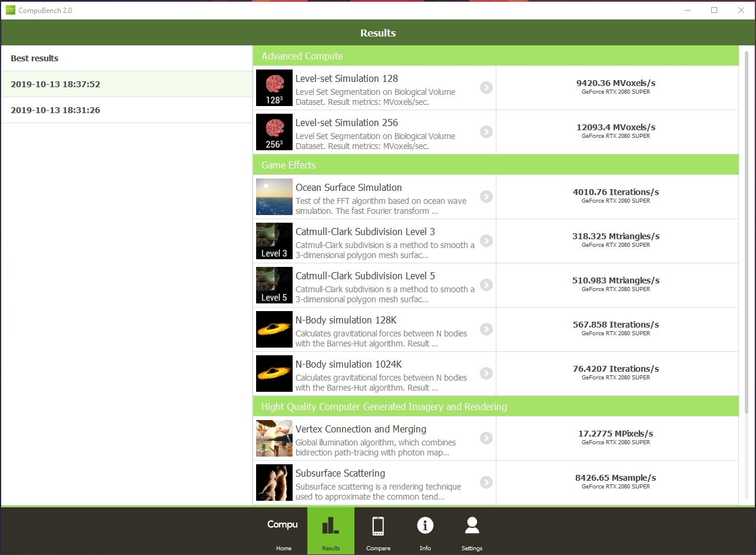Maximize the CompuBench window
The height and width of the screenshot is (555, 756).
(714, 10)
